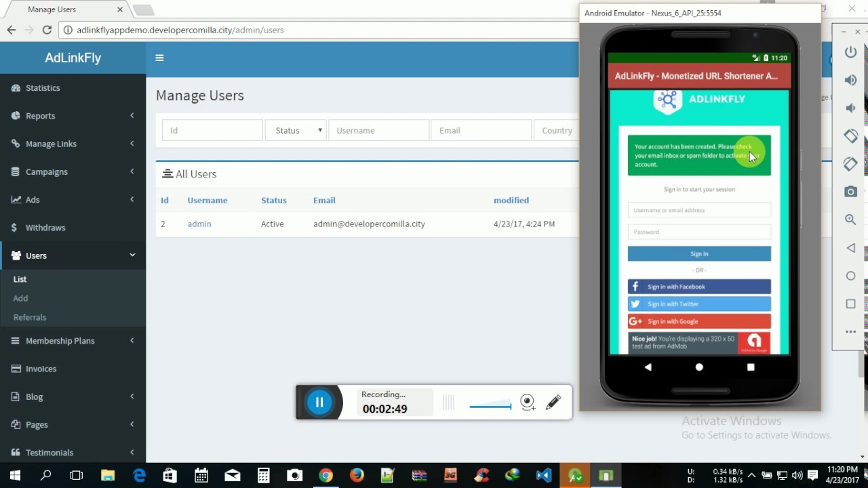The image size is (868, 488).
Task: Expand Campaigns sidebar menu
Action: click(73, 171)
